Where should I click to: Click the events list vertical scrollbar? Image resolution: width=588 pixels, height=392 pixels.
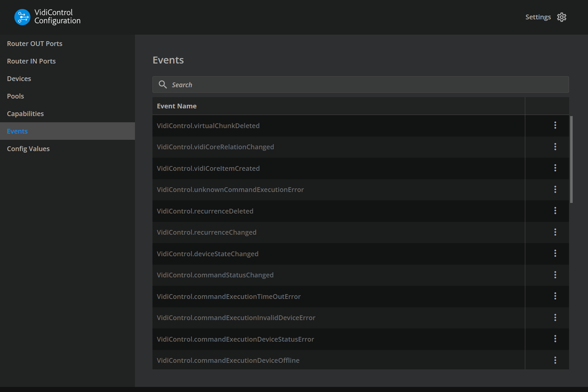(x=571, y=160)
